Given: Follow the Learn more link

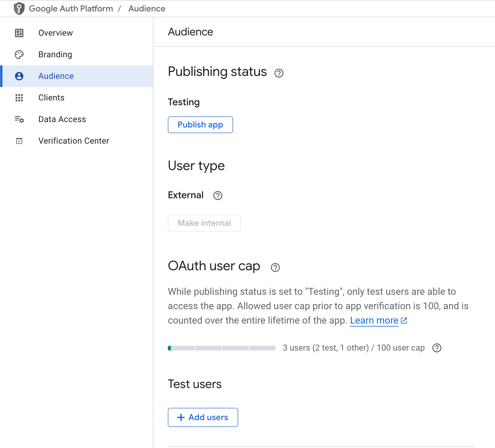Looking at the screenshot, I should tap(374, 321).
